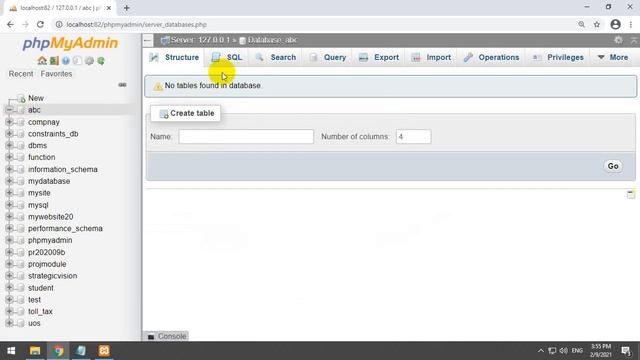Open the browser profile avatar icon

(616, 24)
